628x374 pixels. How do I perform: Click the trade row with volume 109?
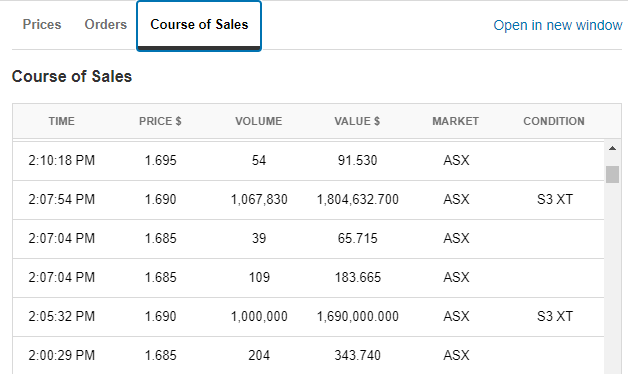308,277
